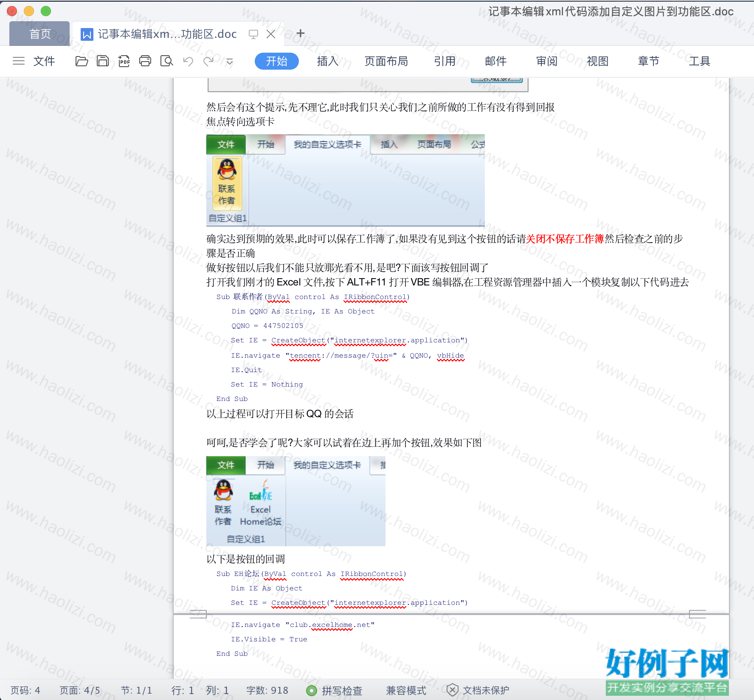Click the 文档未保护 shield status item
This screenshot has height=700, width=754.
pyautogui.click(x=478, y=690)
